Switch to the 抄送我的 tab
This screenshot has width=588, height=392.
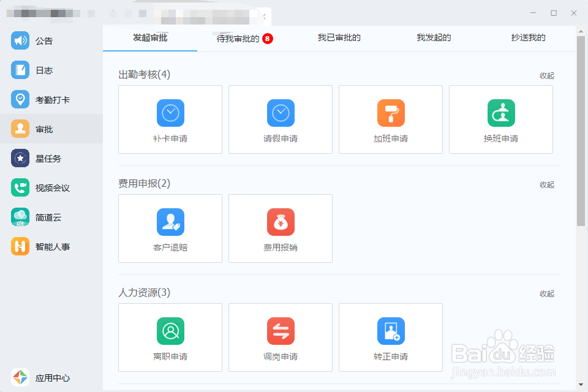(x=527, y=37)
